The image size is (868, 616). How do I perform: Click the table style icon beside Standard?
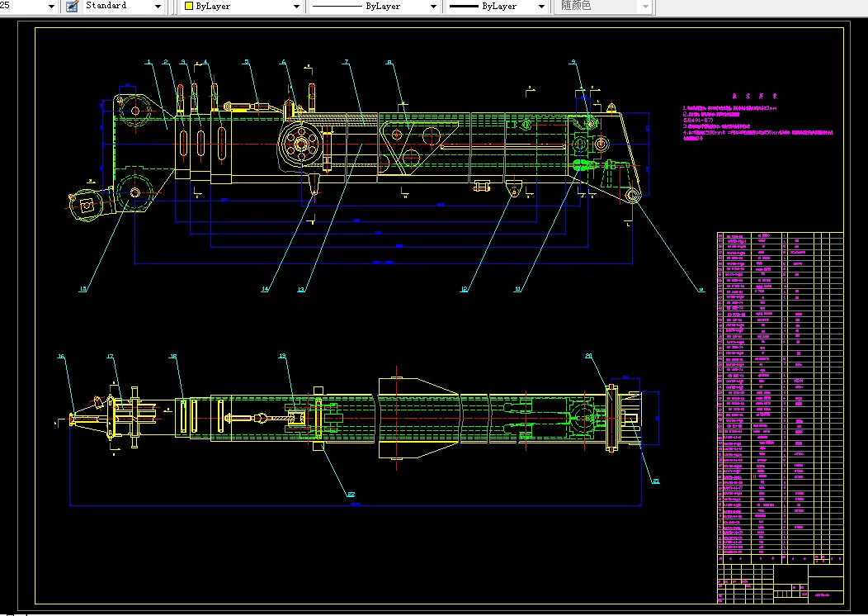(x=72, y=6)
